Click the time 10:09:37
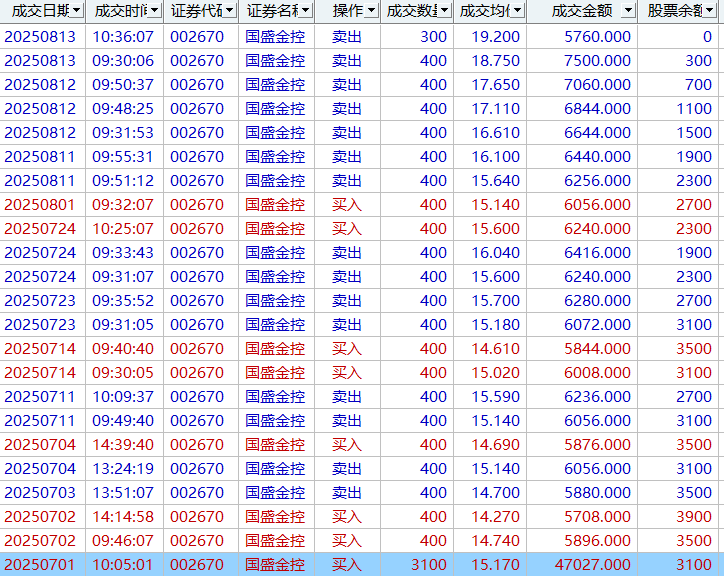The height and width of the screenshot is (576, 724). pyautogui.click(x=123, y=397)
